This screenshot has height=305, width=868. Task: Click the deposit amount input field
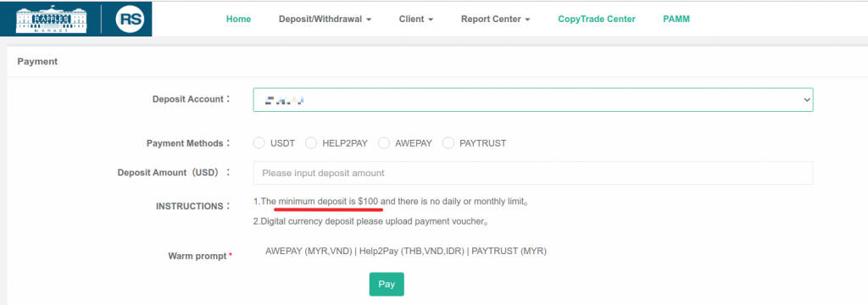tap(533, 173)
